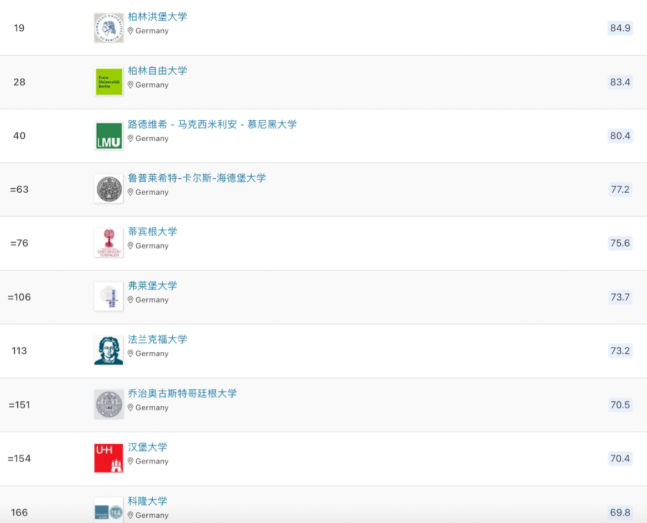Click the score 73.7

(620, 297)
